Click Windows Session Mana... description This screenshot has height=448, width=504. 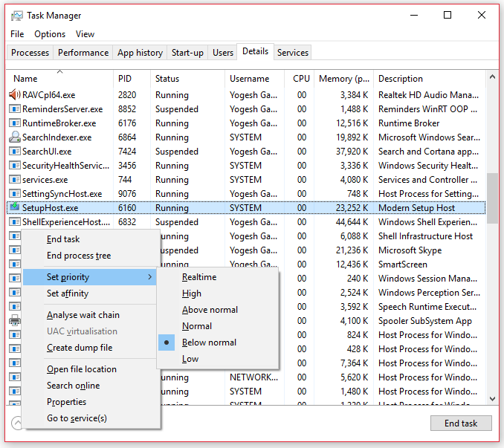coord(427,279)
